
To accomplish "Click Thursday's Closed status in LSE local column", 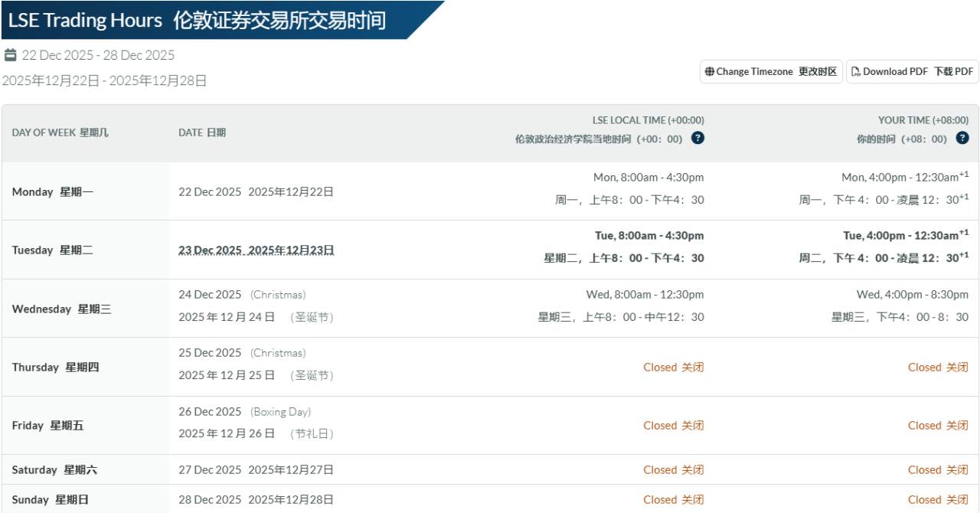I will (673, 368).
